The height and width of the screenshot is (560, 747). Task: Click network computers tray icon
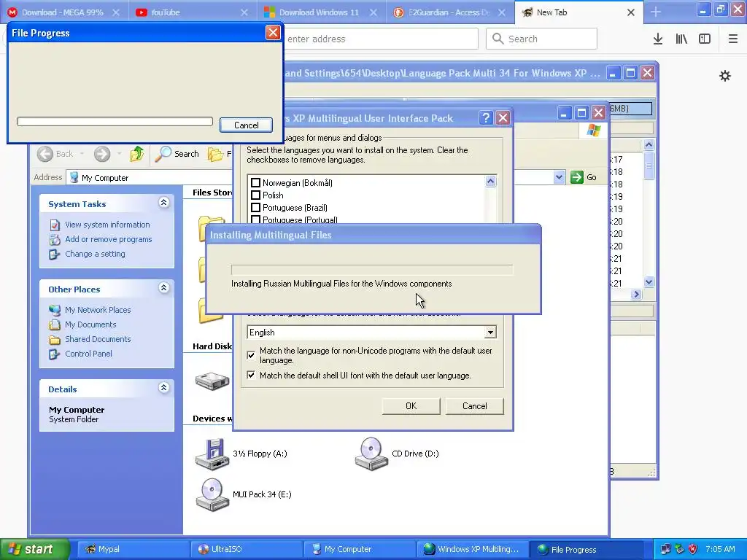(666, 549)
